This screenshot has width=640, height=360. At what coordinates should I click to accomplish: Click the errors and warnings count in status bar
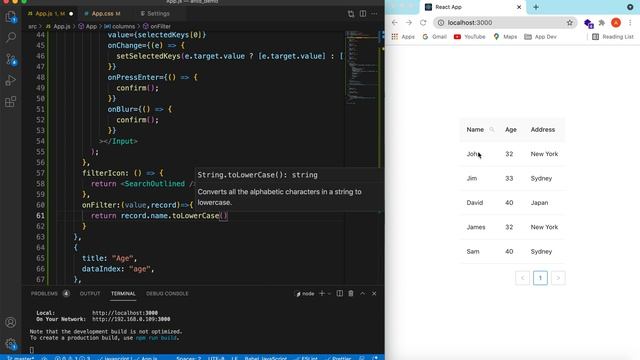point(72,358)
